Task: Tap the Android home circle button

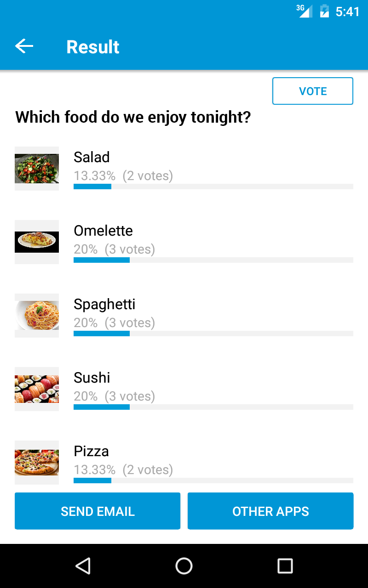Action: point(184,565)
